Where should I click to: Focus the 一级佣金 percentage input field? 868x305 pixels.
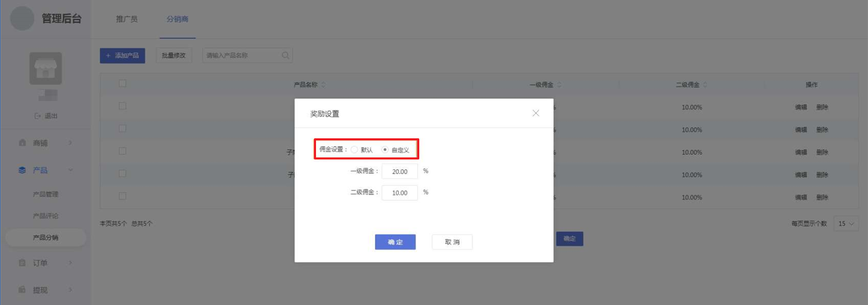click(x=400, y=171)
